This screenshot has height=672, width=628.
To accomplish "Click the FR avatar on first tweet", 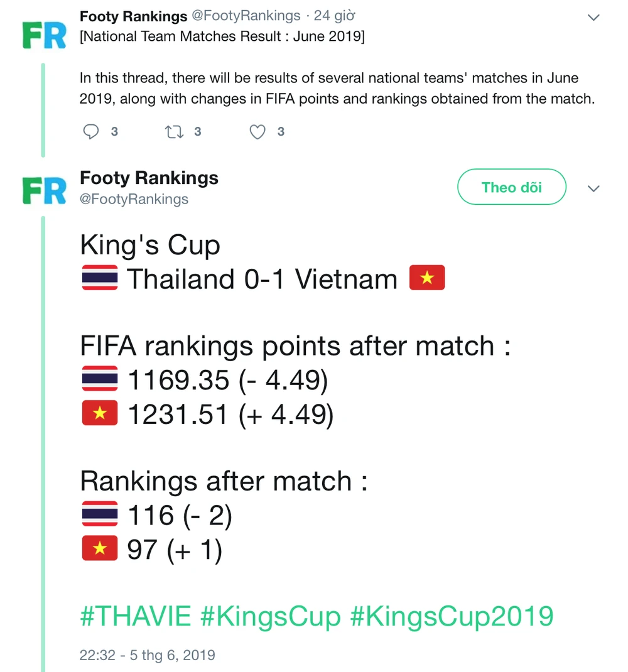I will (44, 35).
